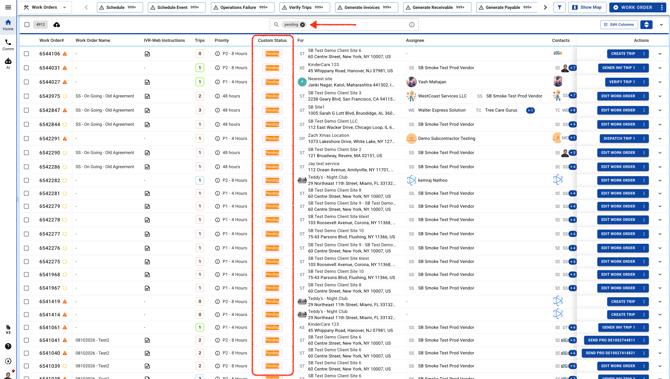Screen dimensions: 670x379
Task: Open IVR instructions document for 6544106
Action: tap(147, 54)
